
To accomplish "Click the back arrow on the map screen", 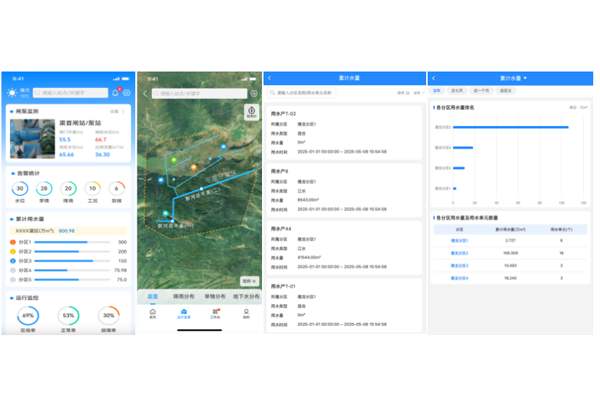I will (145, 93).
